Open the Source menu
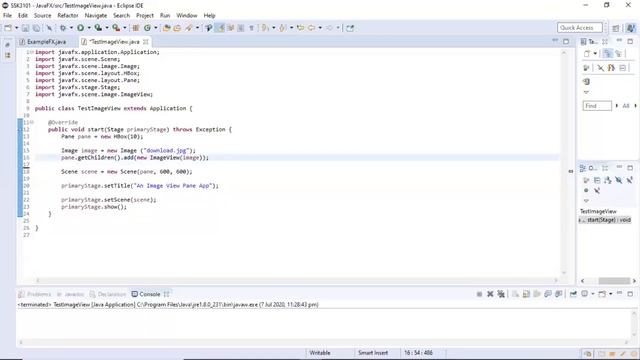The width and height of the screenshot is (640, 360). pyautogui.click(x=42, y=16)
